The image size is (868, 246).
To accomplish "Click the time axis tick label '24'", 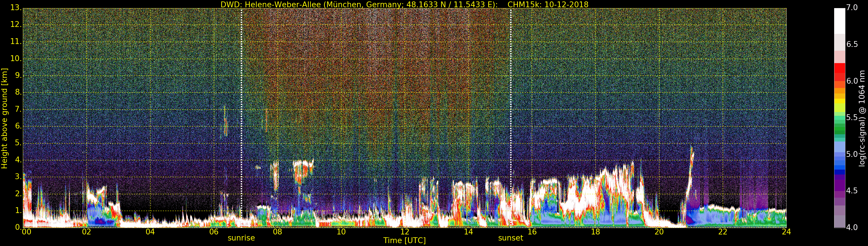I will (786, 232).
